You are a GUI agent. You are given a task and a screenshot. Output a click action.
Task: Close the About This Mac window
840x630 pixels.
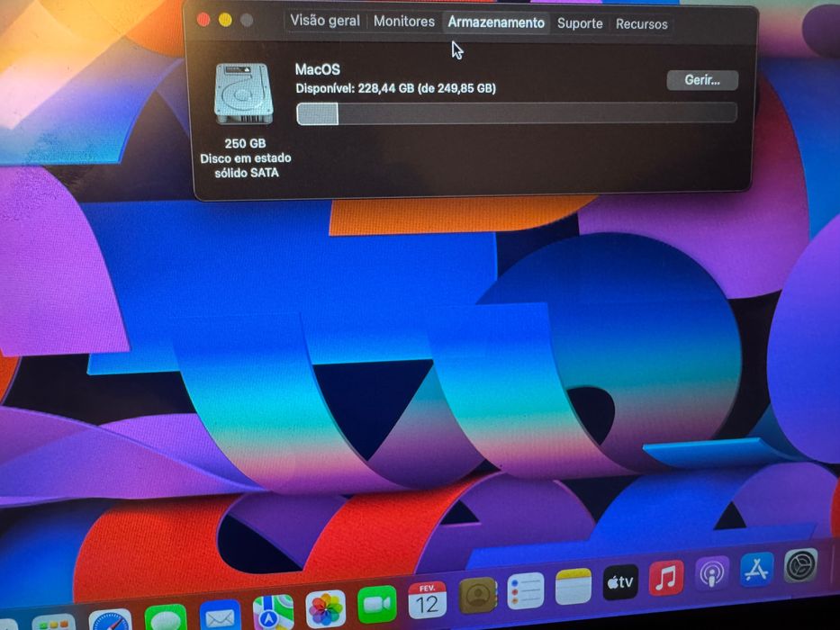203,20
